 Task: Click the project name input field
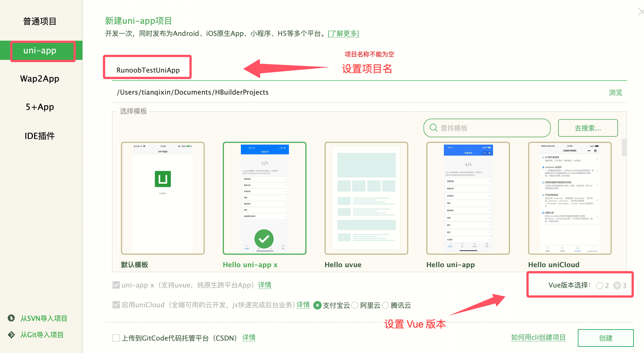148,70
